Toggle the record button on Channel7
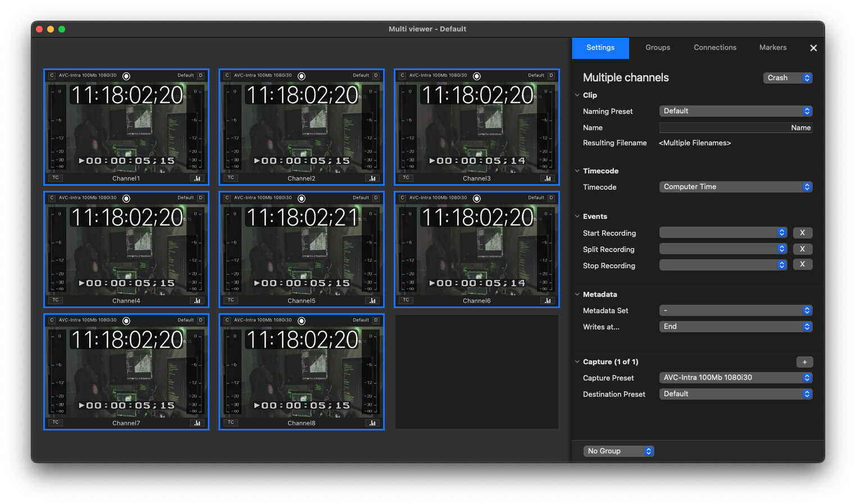 [x=126, y=321]
